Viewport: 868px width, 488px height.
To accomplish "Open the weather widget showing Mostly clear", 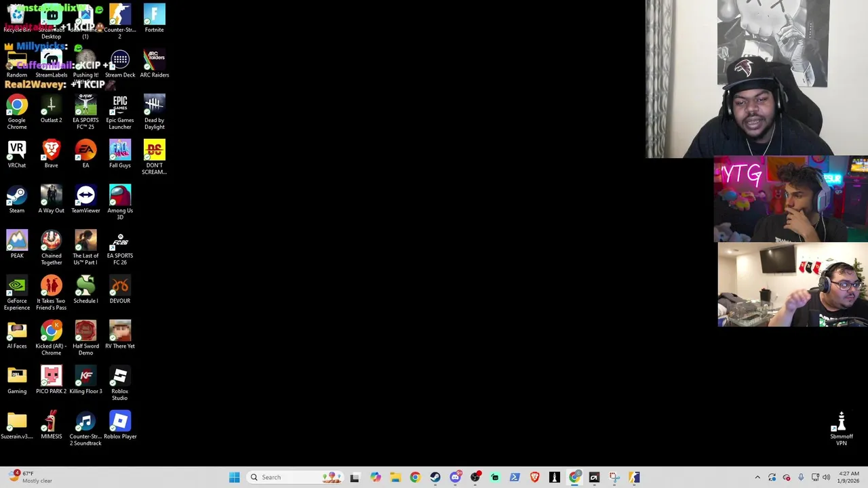I will pos(30,477).
